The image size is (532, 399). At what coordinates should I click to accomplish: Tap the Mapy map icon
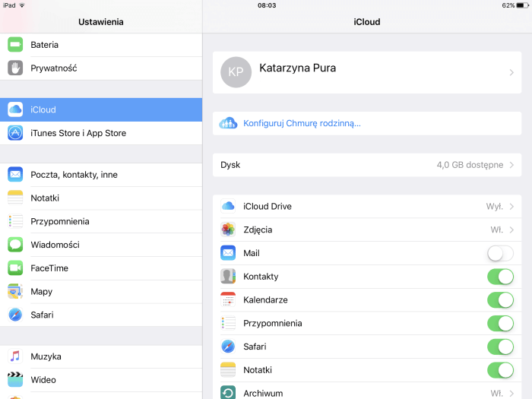click(15, 291)
